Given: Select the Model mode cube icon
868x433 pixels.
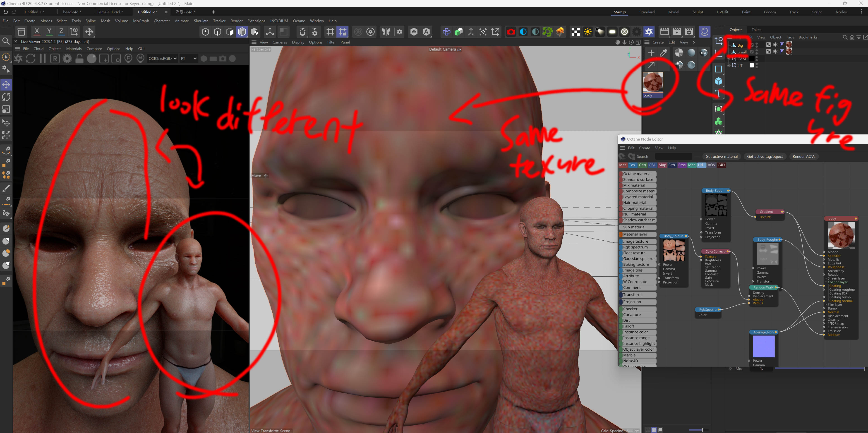Looking at the screenshot, I should click(242, 32).
